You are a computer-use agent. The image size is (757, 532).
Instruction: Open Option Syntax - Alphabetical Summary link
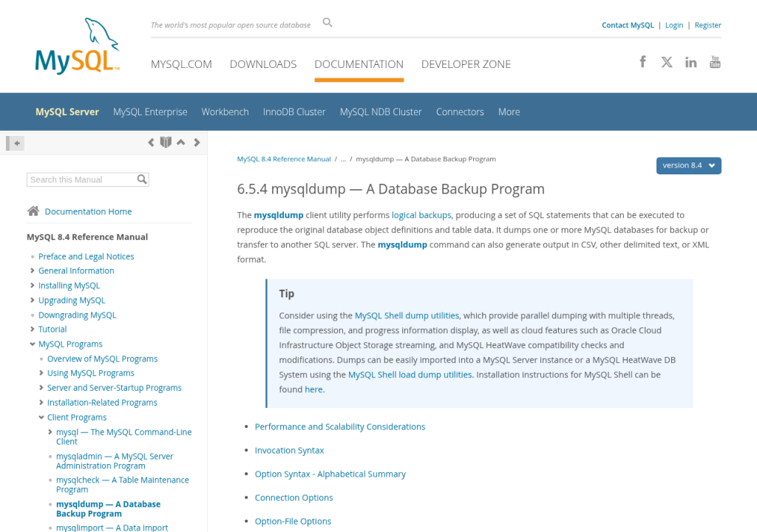330,474
